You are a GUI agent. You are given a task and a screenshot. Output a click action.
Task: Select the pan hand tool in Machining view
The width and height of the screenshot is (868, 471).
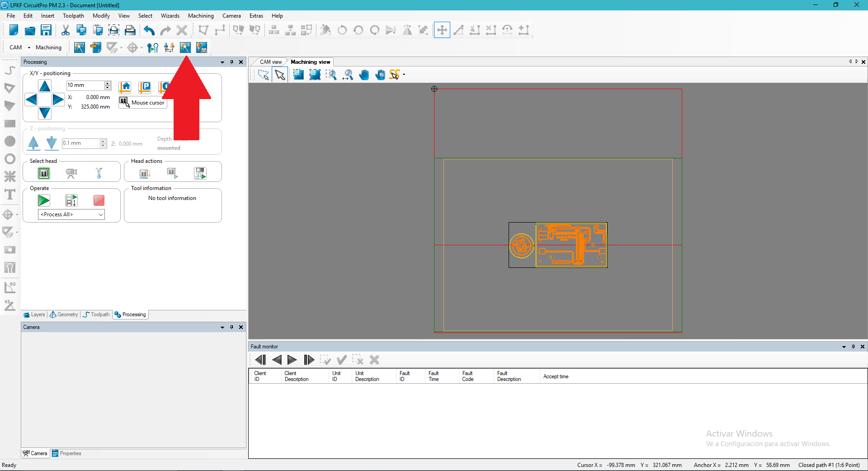364,75
